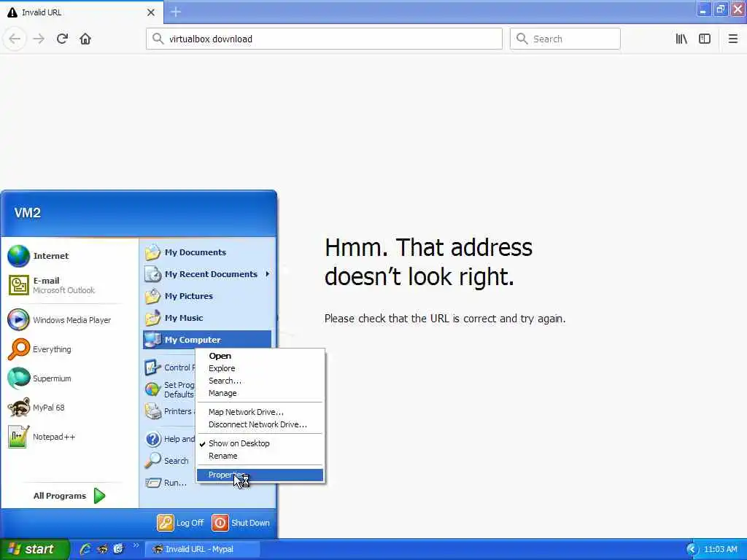The width and height of the screenshot is (747, 560).
Task: Select Disconnect Network Drive...
Action: tap(260, 424)
